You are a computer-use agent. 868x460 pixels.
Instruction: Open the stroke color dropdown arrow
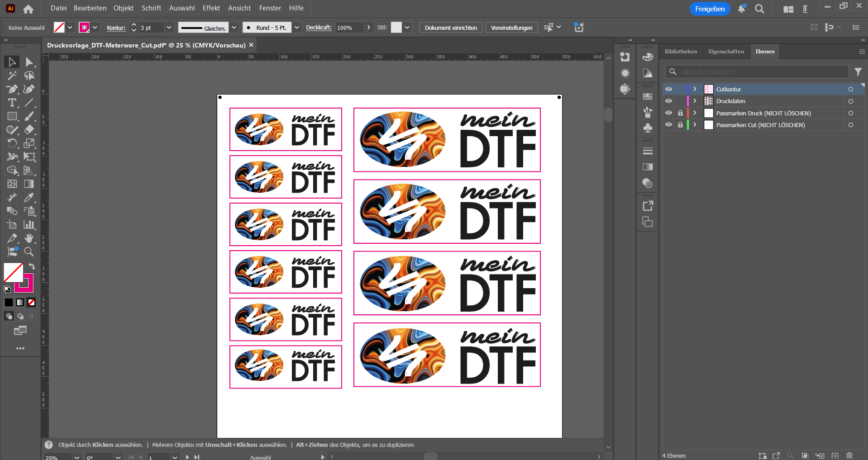(x=95, y=28)
